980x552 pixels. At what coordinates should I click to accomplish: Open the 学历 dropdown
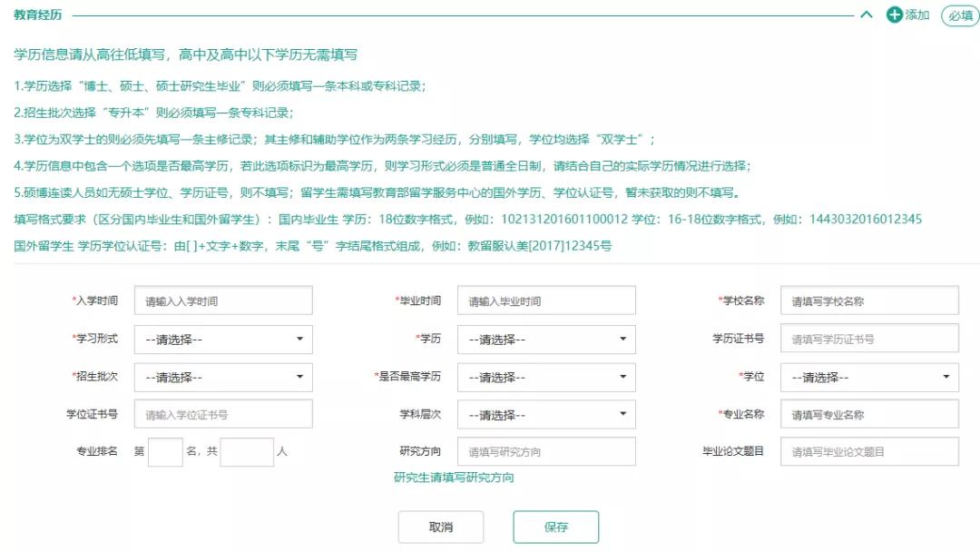(x=545, y=339)
